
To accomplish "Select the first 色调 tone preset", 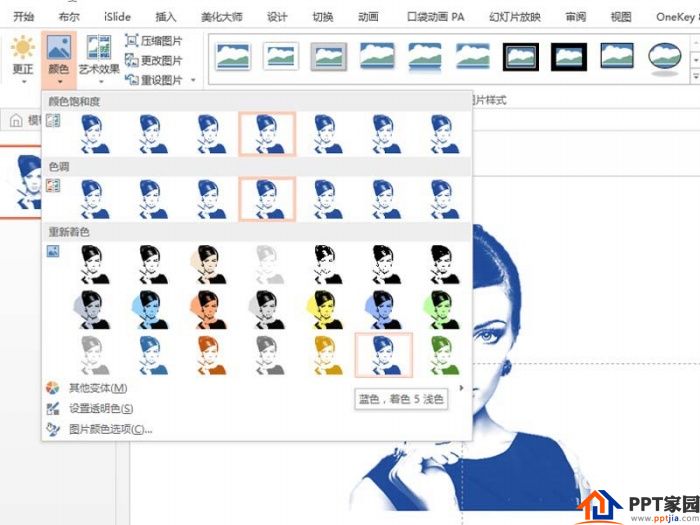I will tap(94, 199).
